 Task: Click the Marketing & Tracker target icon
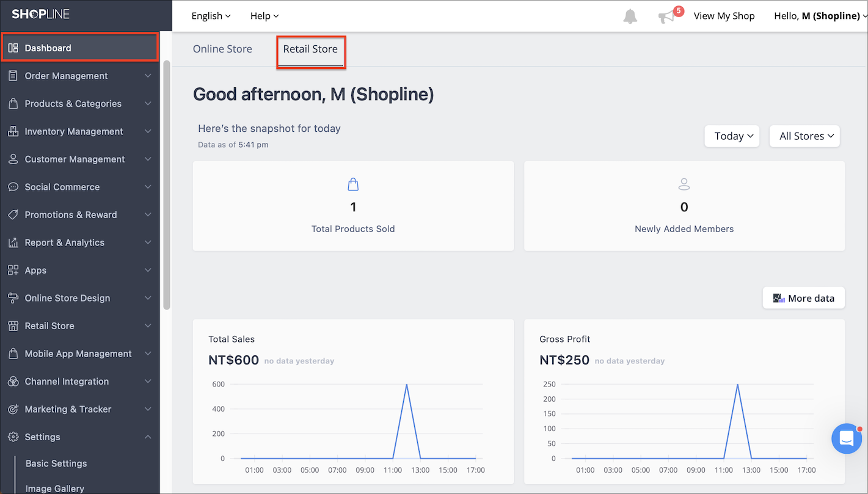(x=13, y=409)
